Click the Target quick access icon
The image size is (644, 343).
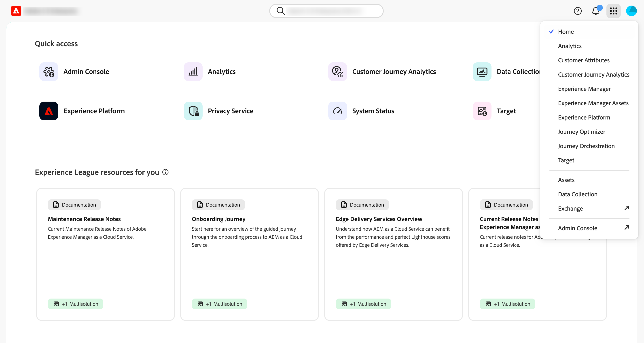coord(482,111)
